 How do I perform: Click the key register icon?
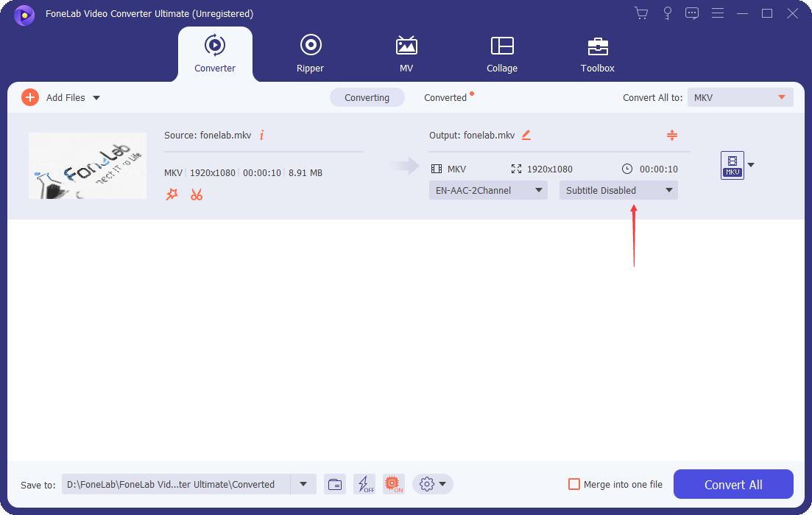tap(668, 13)
